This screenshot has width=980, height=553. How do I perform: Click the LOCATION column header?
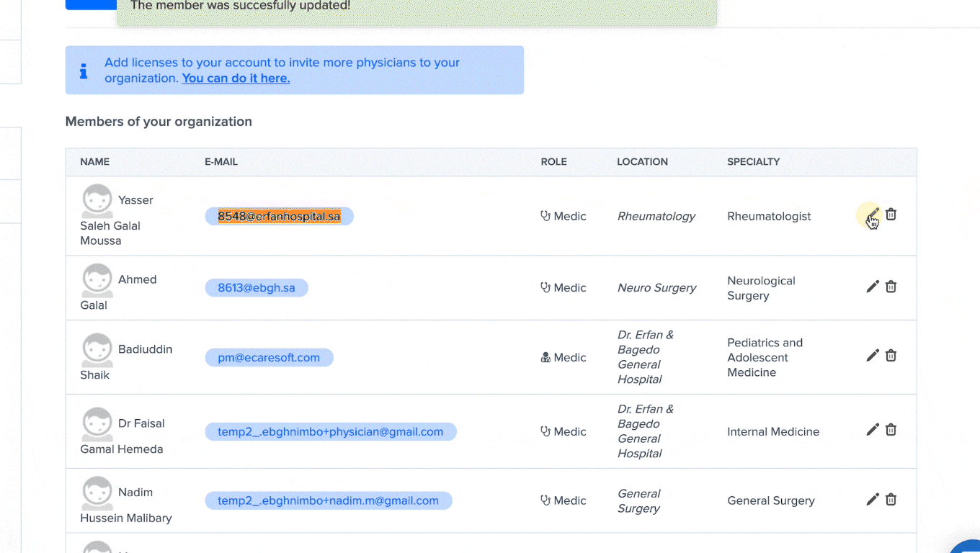click(643, 162)
